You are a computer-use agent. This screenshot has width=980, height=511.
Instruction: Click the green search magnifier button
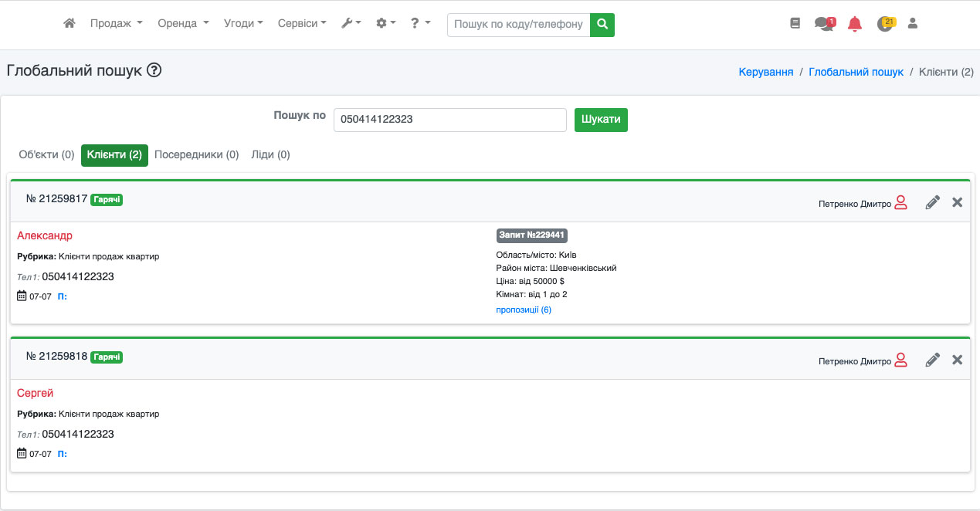click(x=602, y=25)
